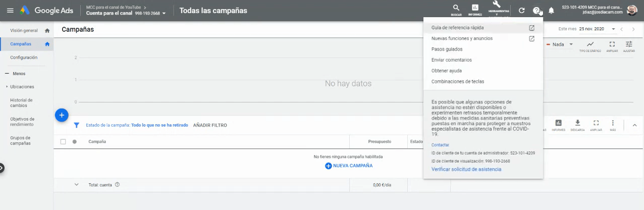
Task: Open the notifications bell
Action: coord(551,11)
